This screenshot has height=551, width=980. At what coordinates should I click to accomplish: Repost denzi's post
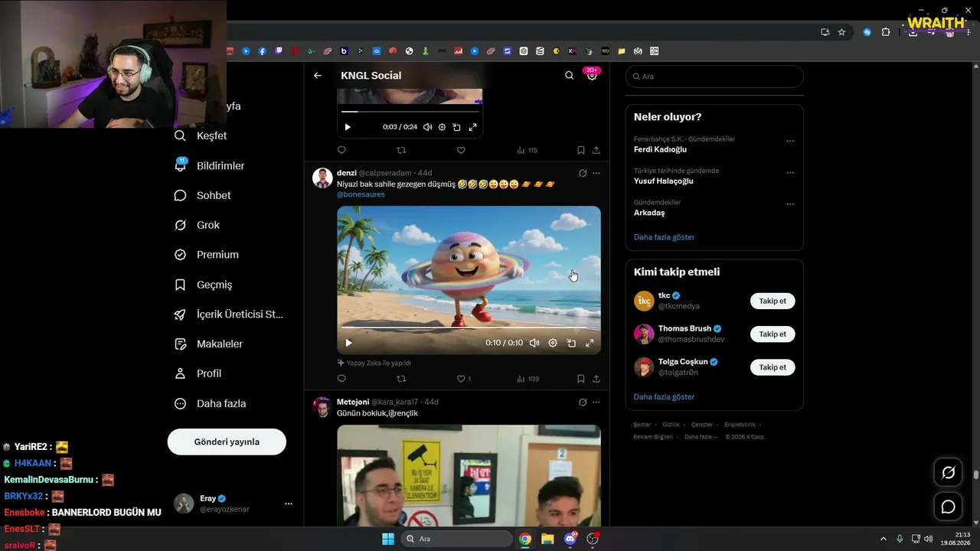[x=401, y=379]
